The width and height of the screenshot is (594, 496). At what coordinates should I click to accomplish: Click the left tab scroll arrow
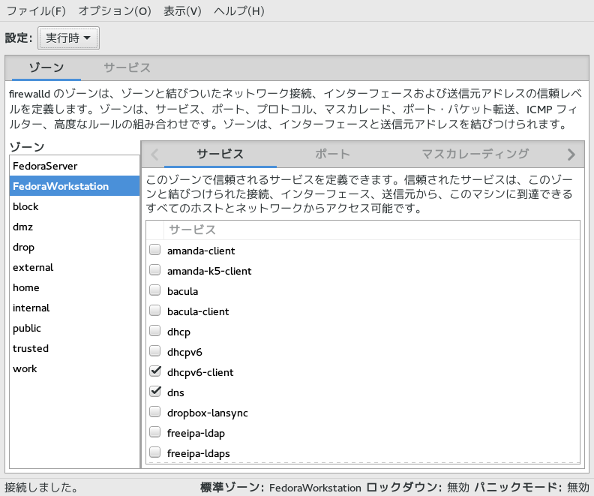pos(154,155)
